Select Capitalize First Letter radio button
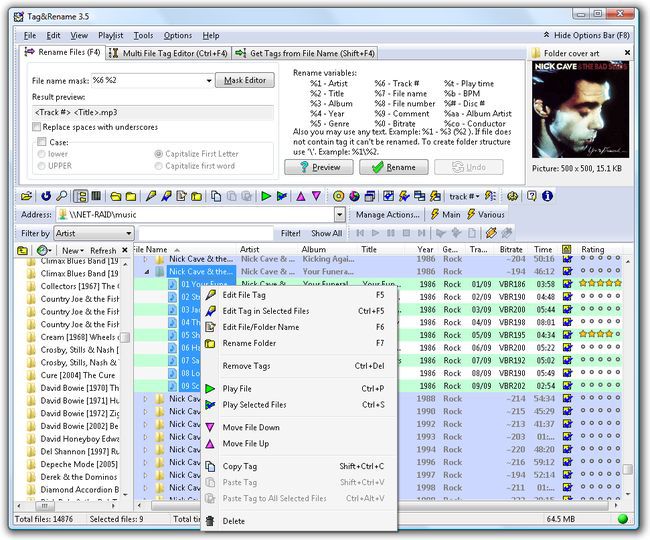This screenshot has height=540, width=650. click(x=158, y=154)
